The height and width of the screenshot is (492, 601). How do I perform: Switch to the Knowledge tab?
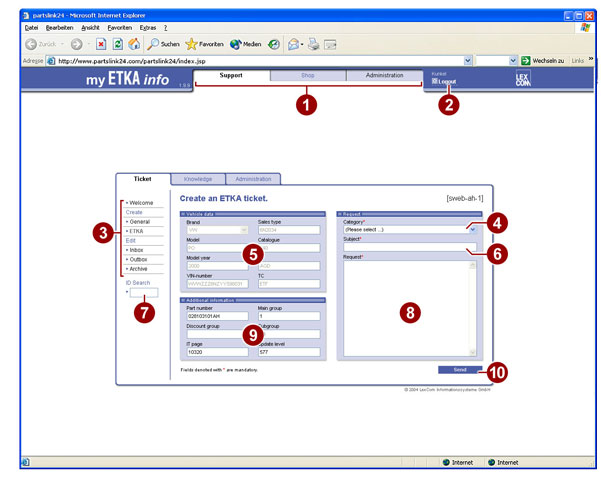pyautogui.click(x=198, y=179)
